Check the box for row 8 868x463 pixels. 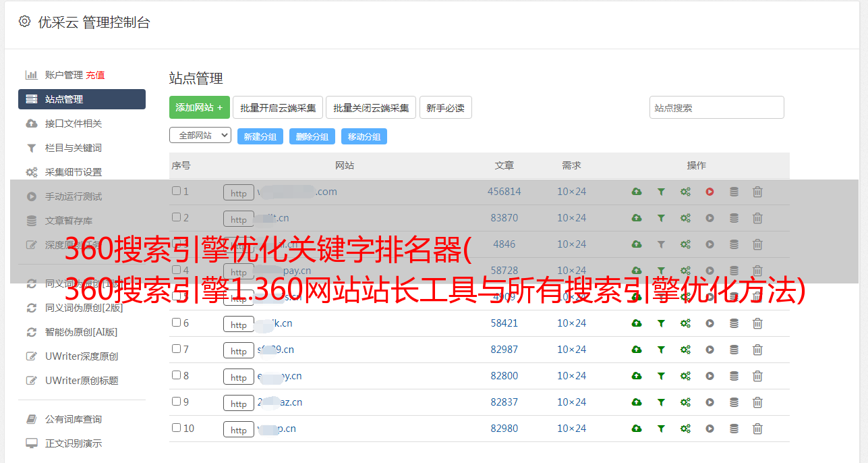176,375
